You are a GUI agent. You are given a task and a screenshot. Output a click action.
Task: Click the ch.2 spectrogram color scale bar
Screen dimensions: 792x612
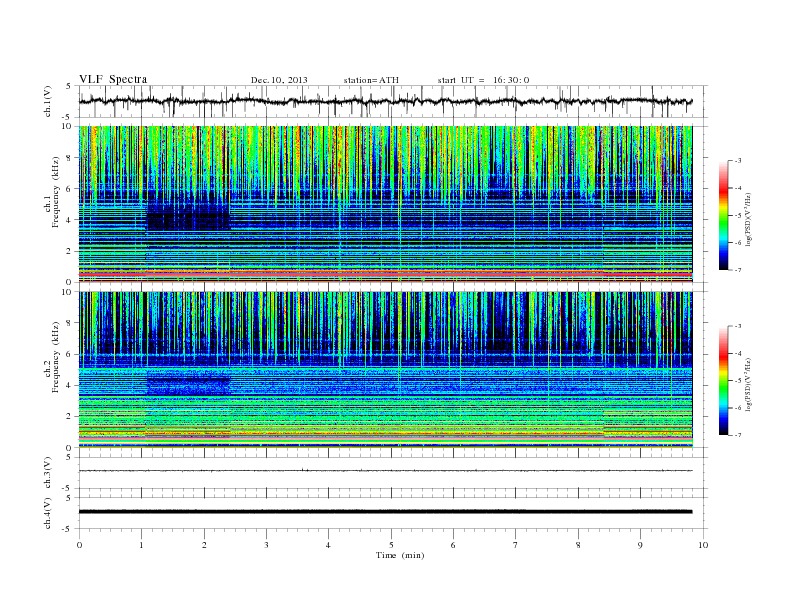click(723, 381)
